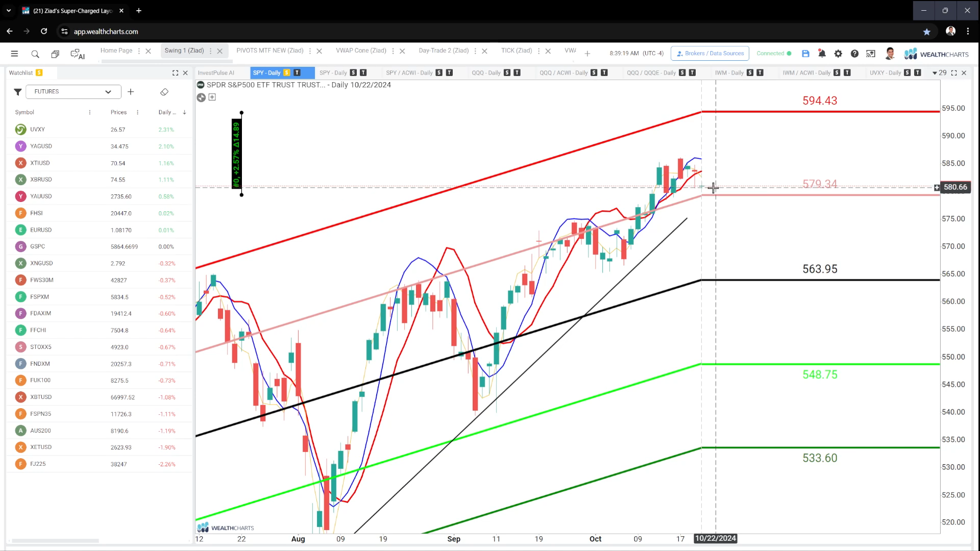The height and width of the screenshot is (551, 980).
Task: Toggle S badge on SPY / ACWI - Daily tab
Action: click(x=439, y=72)
